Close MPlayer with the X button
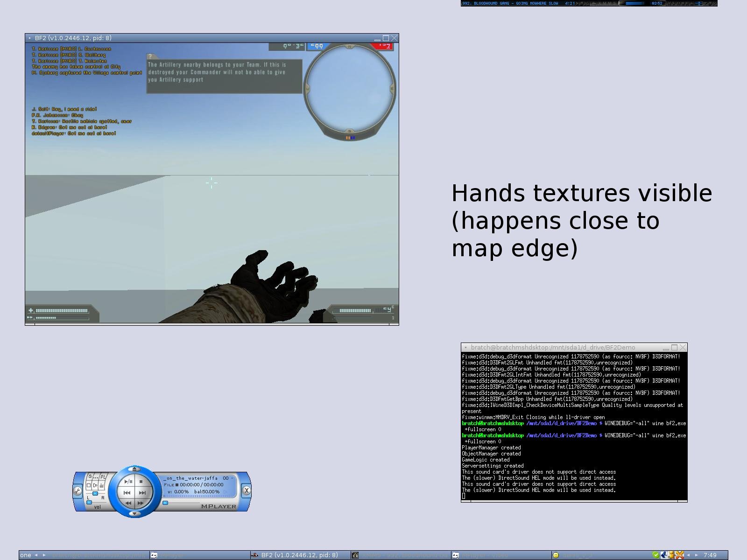The image size is (747, 560). coord(246,490)
